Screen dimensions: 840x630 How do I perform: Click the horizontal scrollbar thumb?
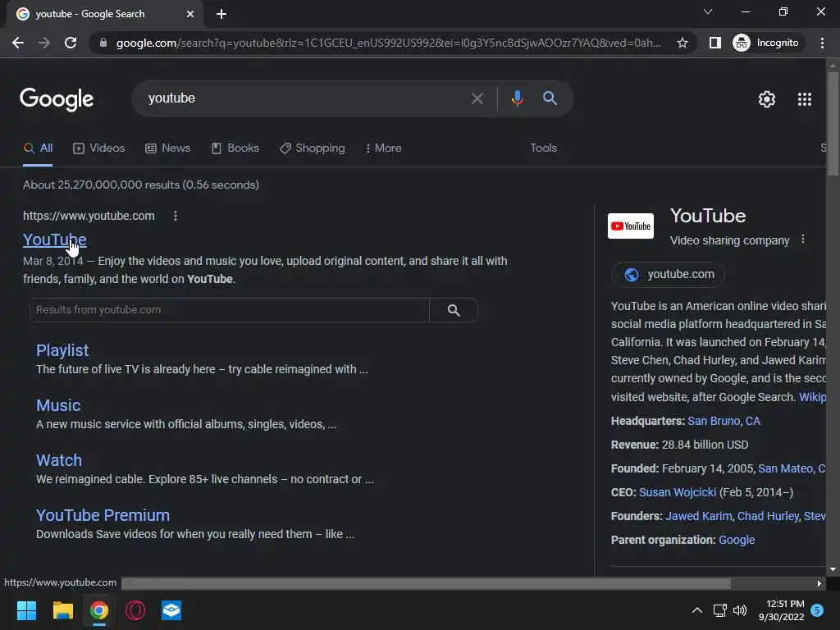click(426, 583)
